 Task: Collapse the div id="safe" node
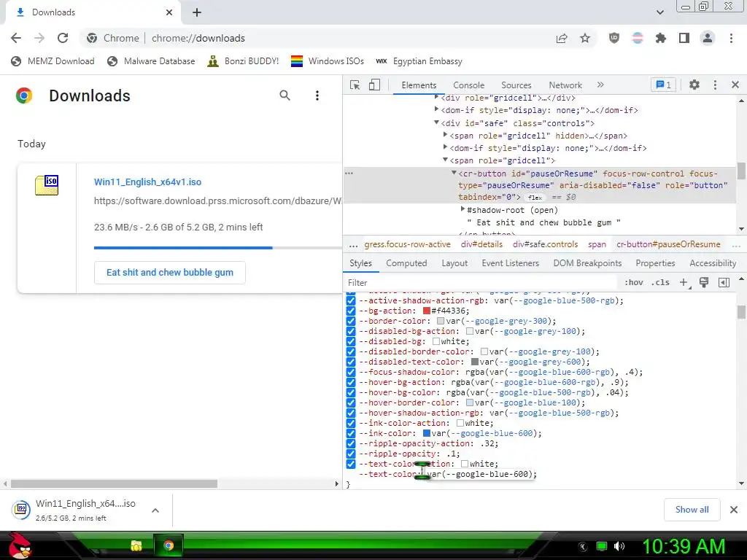coord(436,122)
